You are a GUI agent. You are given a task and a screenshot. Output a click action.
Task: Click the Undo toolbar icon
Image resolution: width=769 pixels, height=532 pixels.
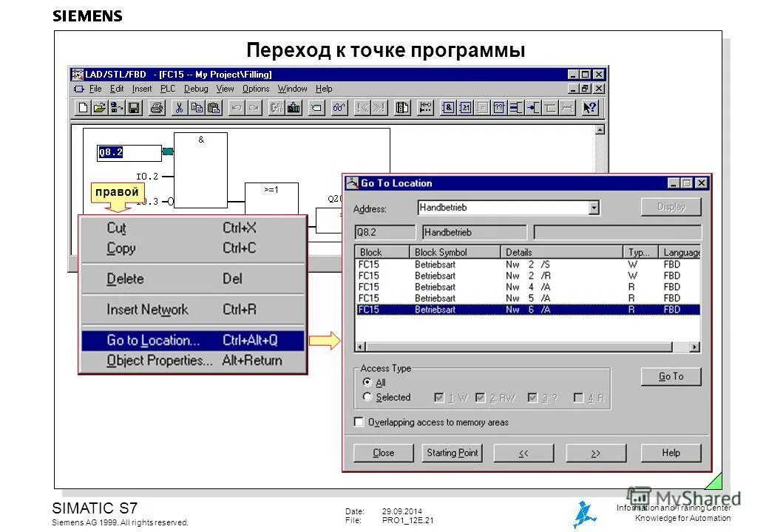pyautogui.click(x=237, y=107)
